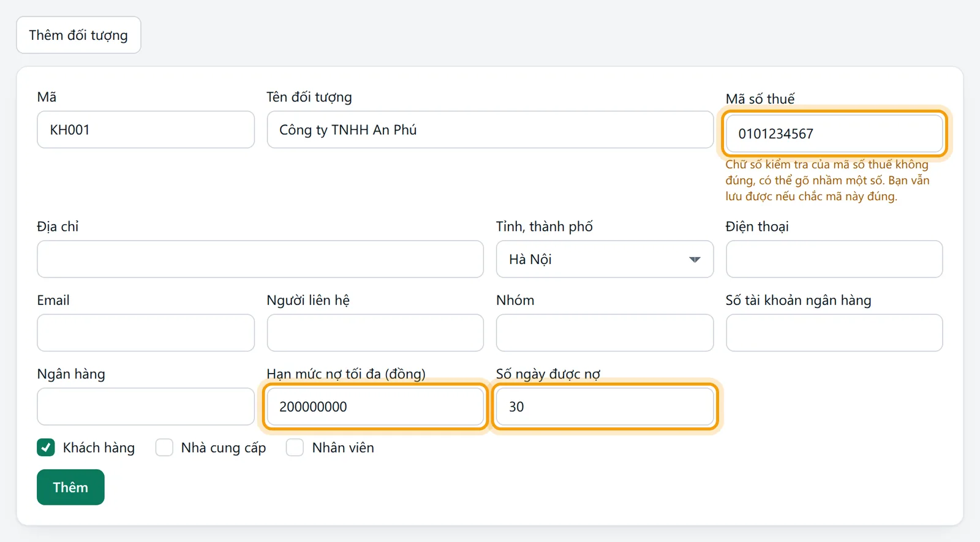The height and width of the screenshot is (542, 980).
Task: Click the Hạn mức nợ tối đa (đồng) label
Action: click(x=346, y=374)
